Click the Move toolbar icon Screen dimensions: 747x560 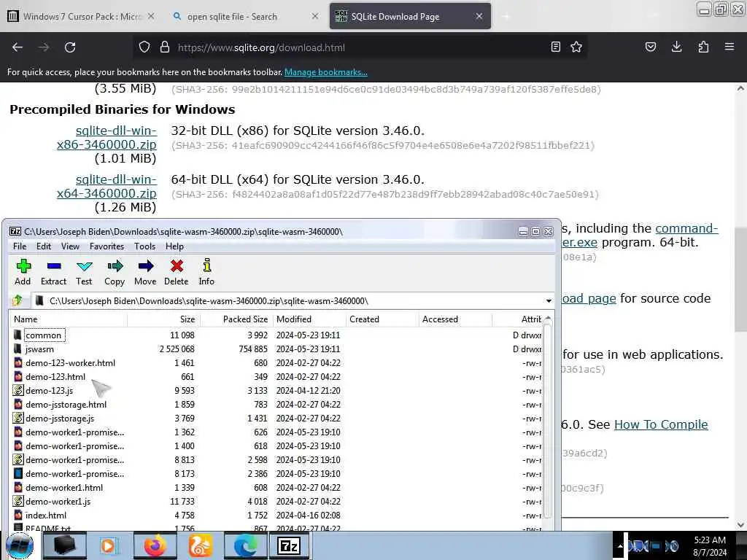click(145, 273)
